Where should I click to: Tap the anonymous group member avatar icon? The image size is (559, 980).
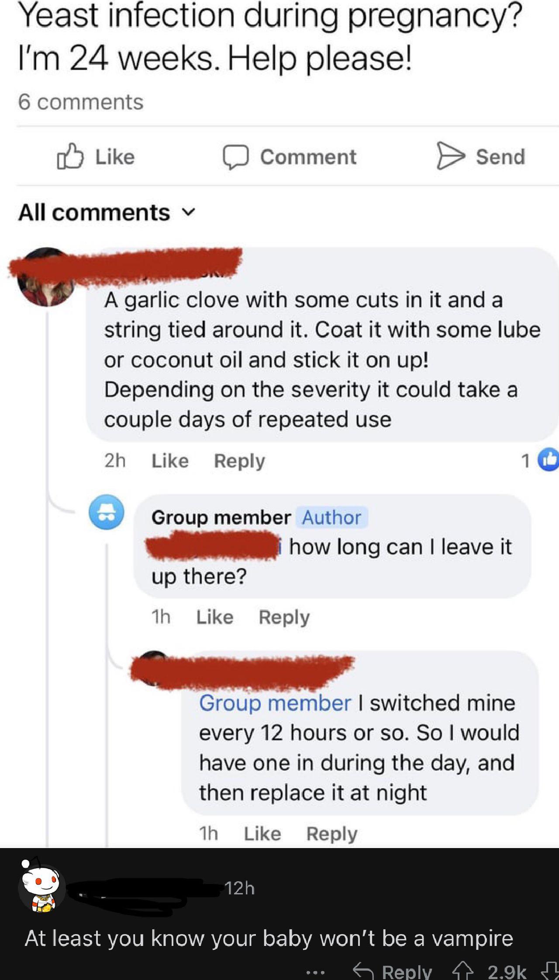coord(107,512)
